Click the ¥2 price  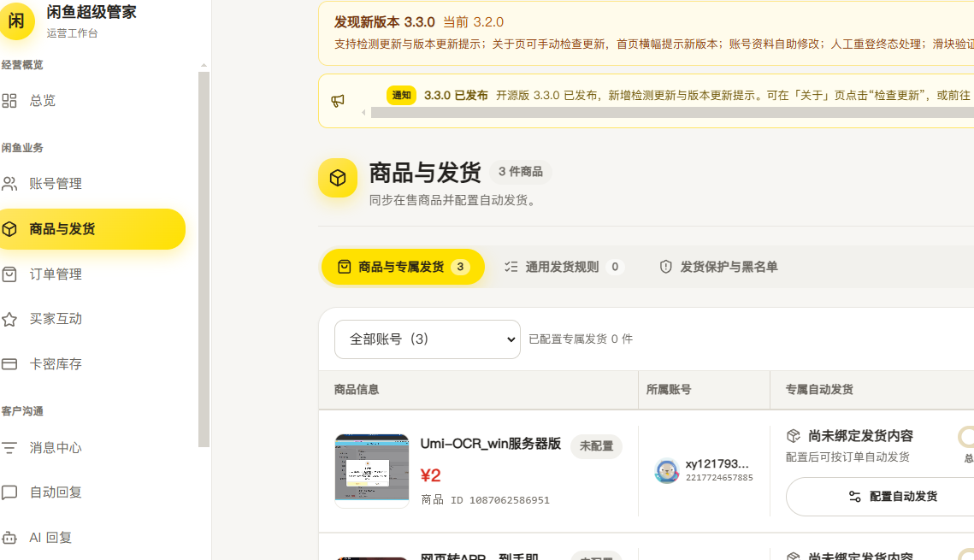point(430,475)
